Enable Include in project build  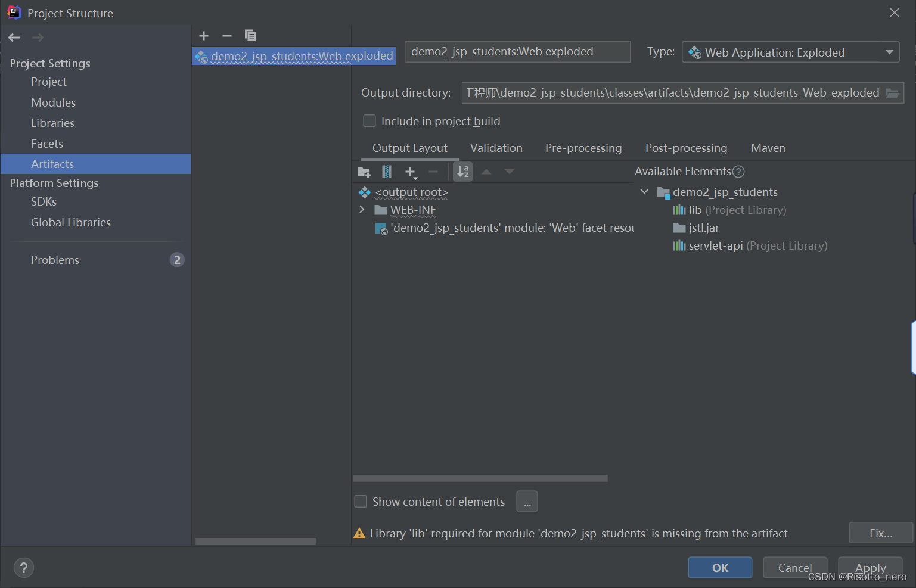point(369,121)
